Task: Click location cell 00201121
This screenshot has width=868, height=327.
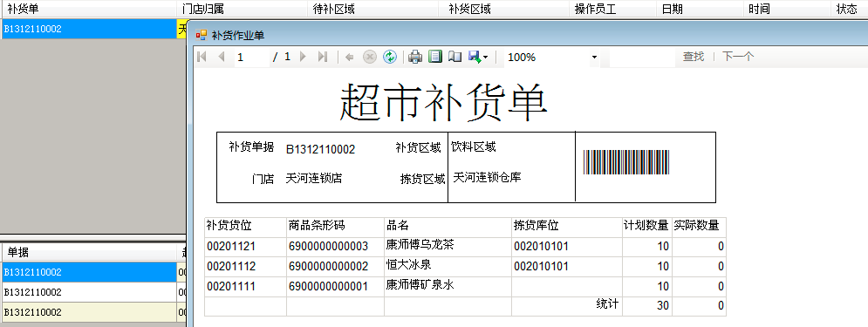Action: coord(245,247)
